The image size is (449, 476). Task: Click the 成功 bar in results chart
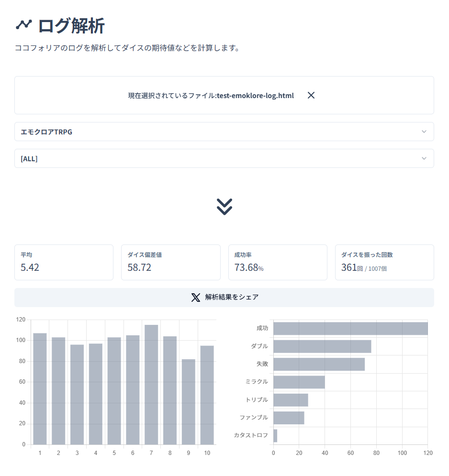pyautogui.click(x=350, y=329)
